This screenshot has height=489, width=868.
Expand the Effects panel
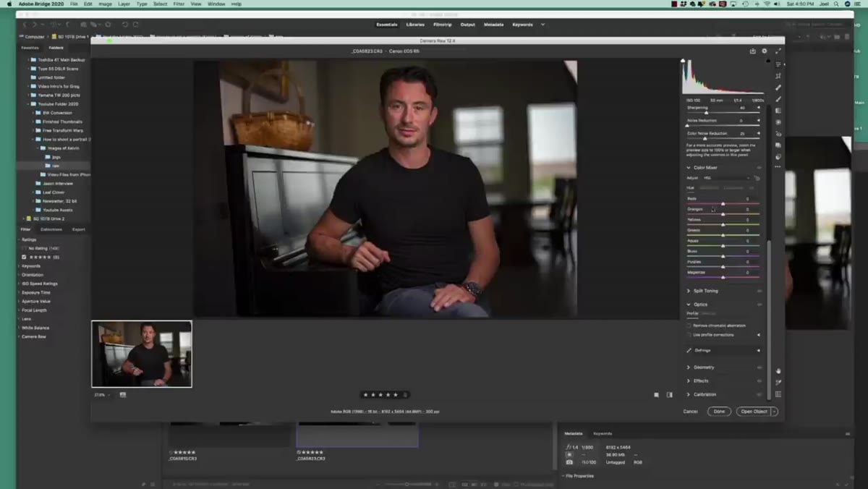click(x=689, y=381)
